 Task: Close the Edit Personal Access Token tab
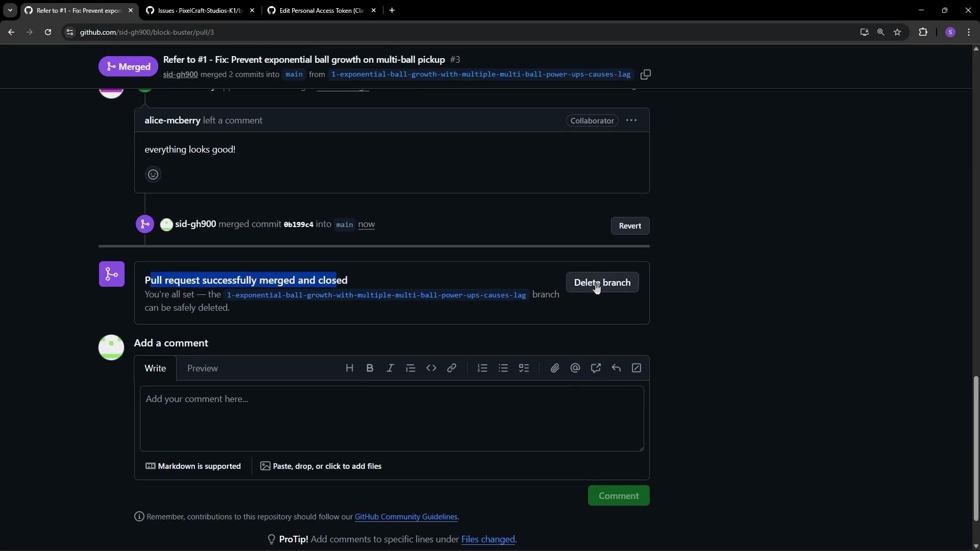point(374,10)
